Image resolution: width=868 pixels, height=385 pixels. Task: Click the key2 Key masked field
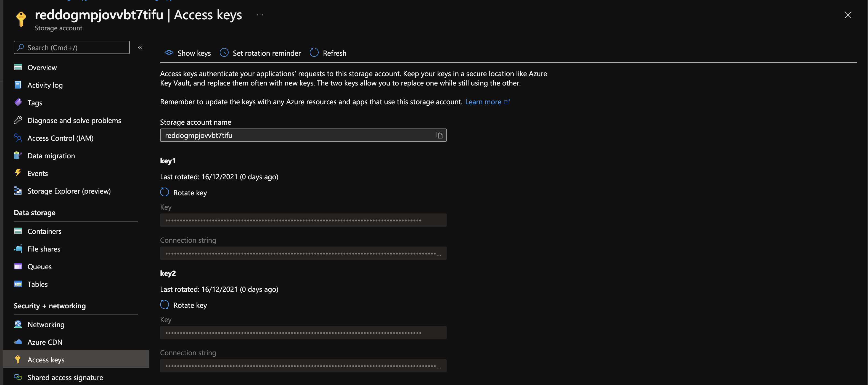coord(303,333)
